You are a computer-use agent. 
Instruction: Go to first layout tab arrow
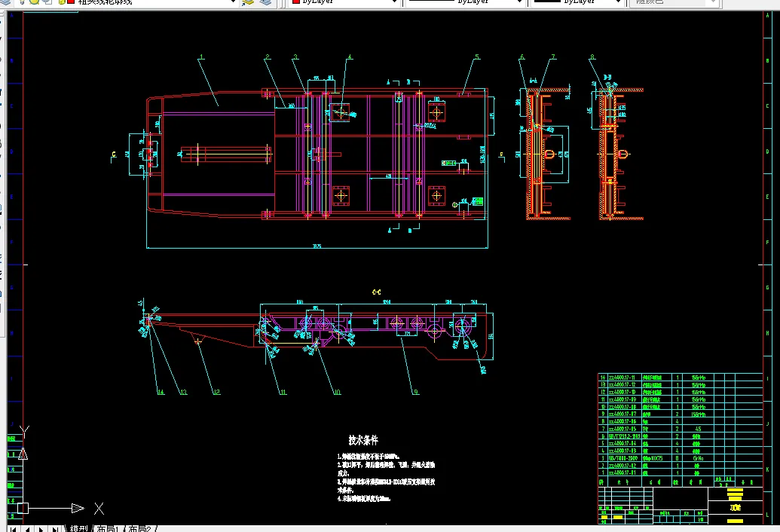(x=13, y=529)
